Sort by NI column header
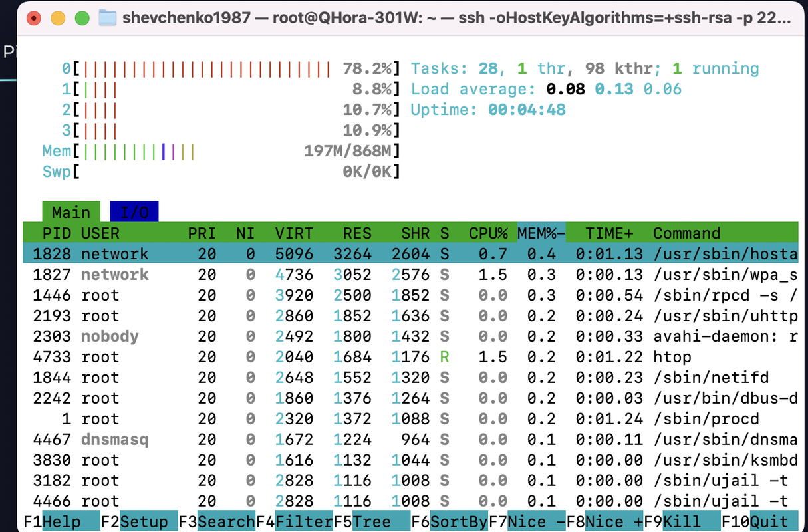This screenshot has width=808, height=532. tap(245, 233)
